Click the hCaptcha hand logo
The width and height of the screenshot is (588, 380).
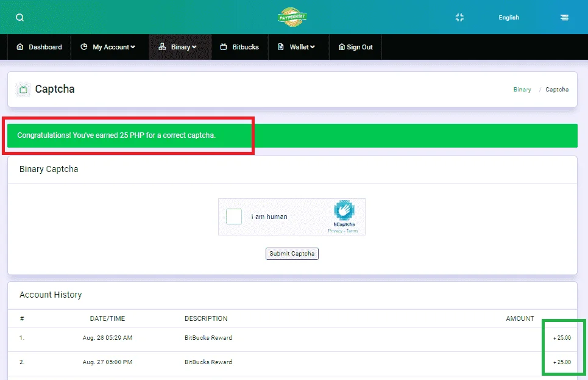point(344,210)
